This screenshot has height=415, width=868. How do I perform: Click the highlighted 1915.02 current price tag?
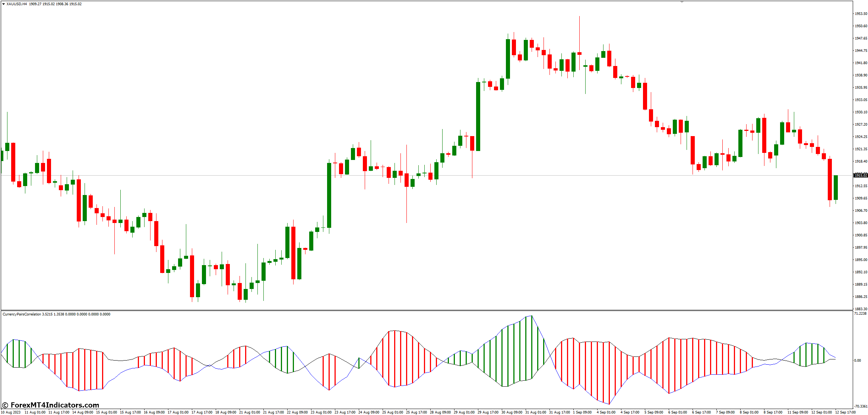[861, 175]
